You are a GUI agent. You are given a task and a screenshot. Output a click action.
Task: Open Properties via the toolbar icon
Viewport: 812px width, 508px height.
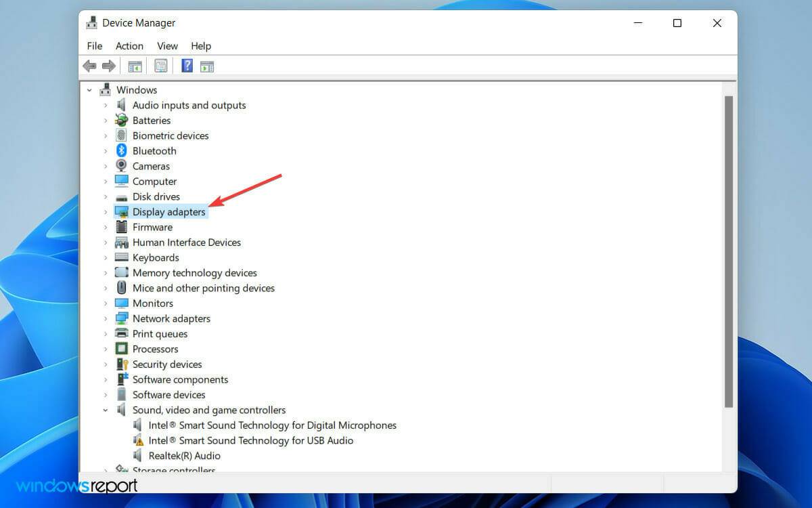pos(160,66)
